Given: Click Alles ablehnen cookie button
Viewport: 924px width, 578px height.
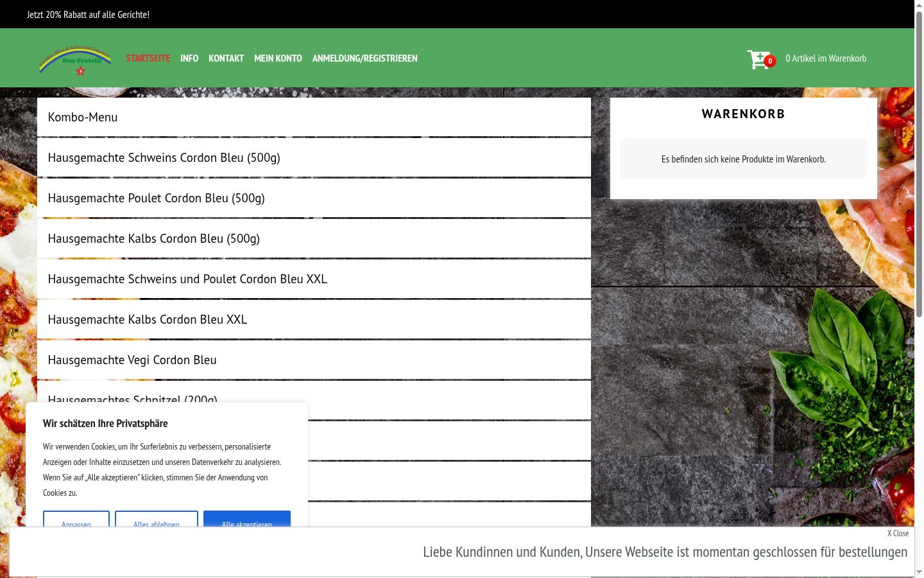Looking at the screenshot, I should [x=157, y=520].
